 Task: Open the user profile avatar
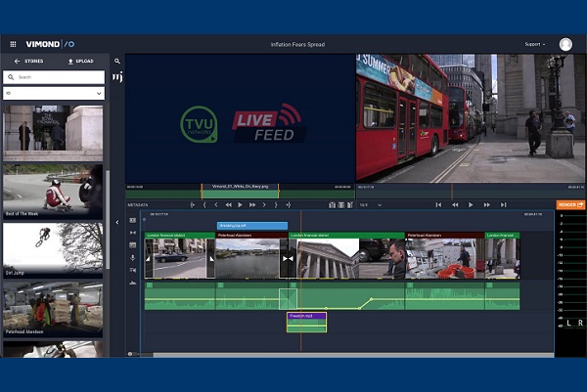click(565, 44)
